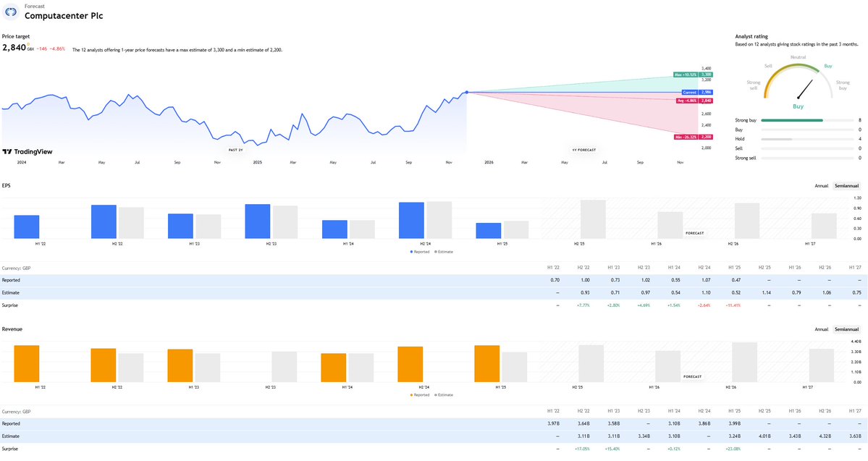Click the Strong buy rating bar

[807, 120]
